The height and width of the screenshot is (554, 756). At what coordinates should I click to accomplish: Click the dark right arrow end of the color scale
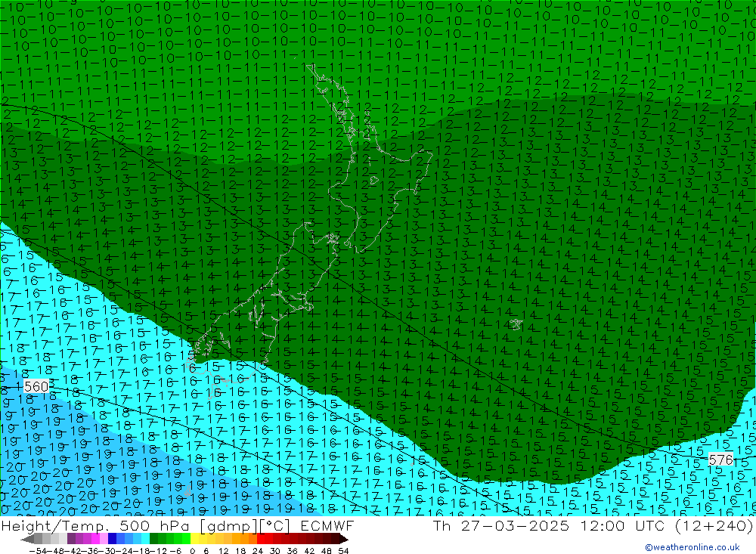coord(343,539)
